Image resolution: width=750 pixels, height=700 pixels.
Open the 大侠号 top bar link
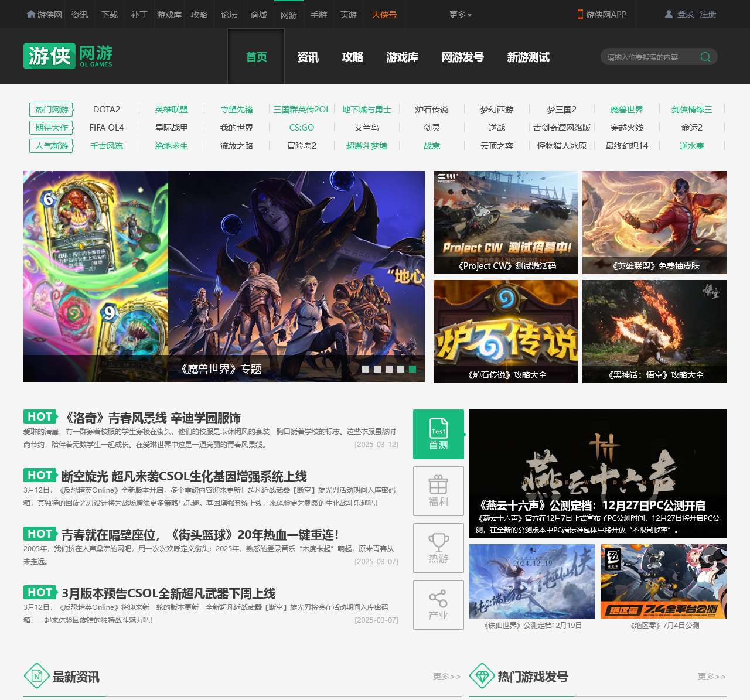pyautogui.click(x=384, y=14)
